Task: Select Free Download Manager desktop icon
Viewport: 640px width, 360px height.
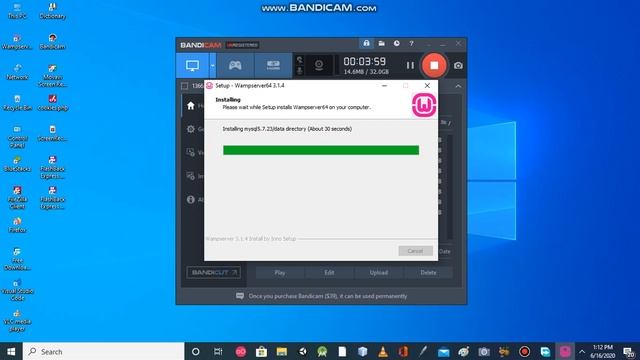Action: click(x=17, y=259)
